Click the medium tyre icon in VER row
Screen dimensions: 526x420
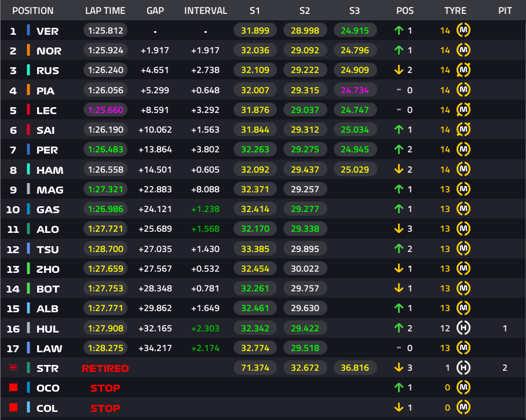(x=463, y=30)
